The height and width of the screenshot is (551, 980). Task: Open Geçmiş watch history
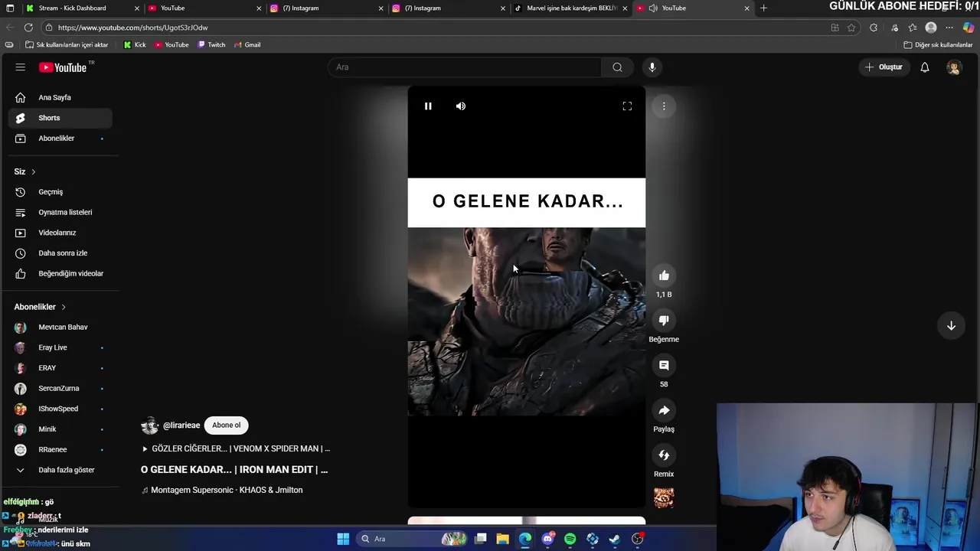click(60, 192)
